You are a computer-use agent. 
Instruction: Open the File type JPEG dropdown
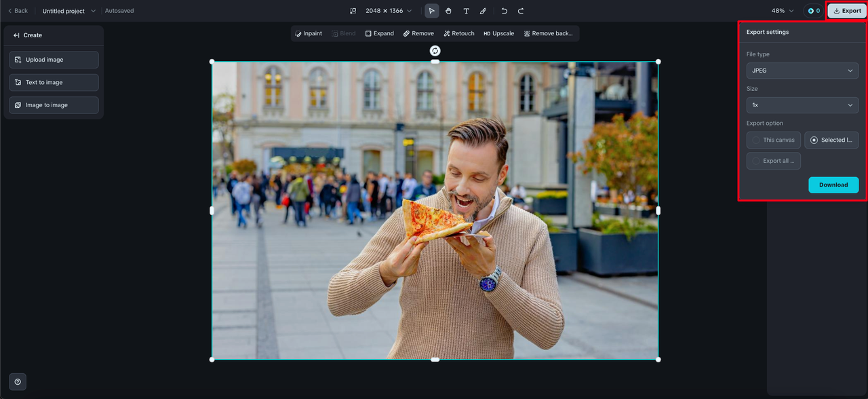pos(802,71)
